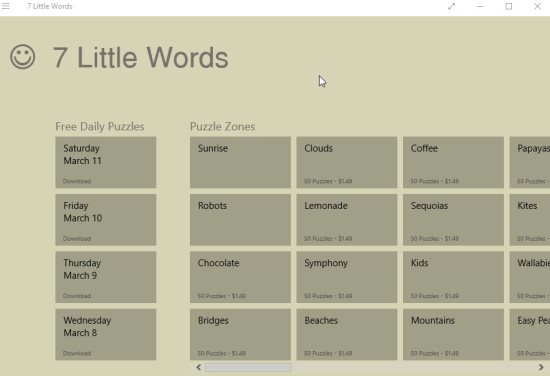This screenshot has width=550, height=376.
Task: Click the horizontal scrollbar thumb
Action: point(248,367)
